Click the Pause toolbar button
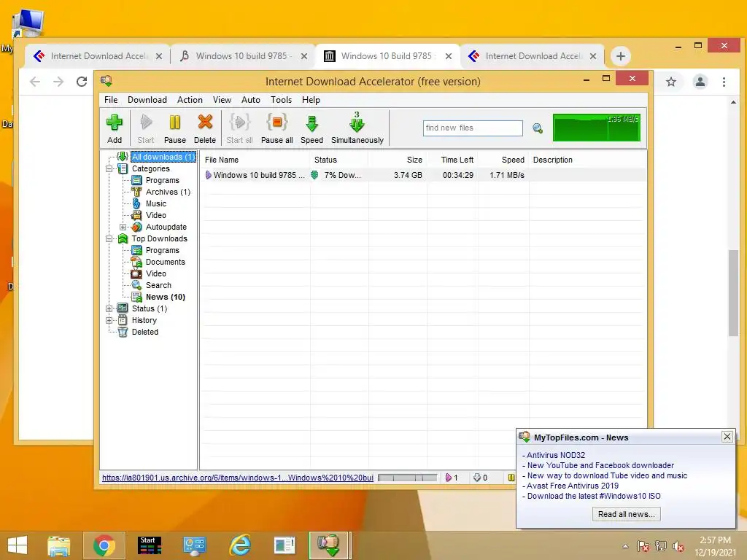The image size is (747, 560). point(175,128)
